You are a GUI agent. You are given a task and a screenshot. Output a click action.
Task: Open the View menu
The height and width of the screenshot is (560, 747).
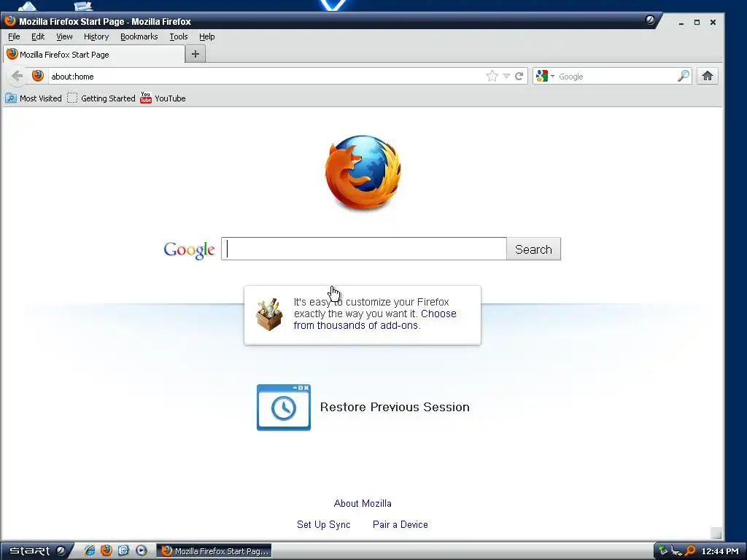(x=64, y=36)
